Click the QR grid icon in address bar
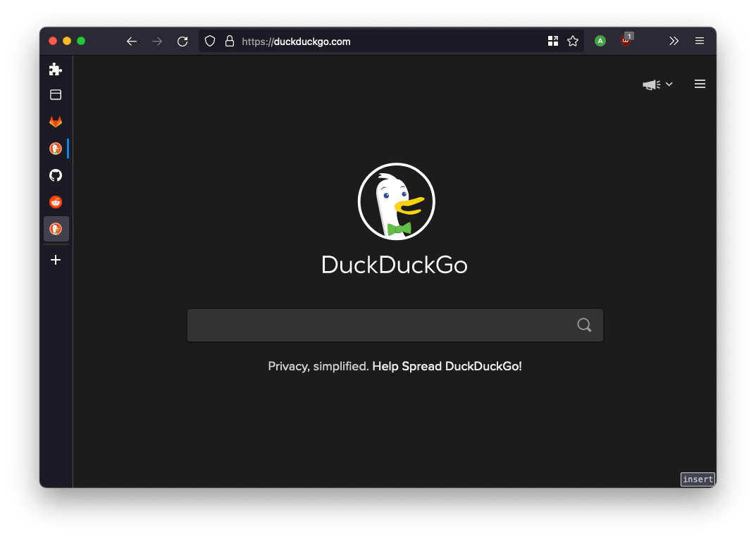Screen dimensions: 756x540 point(553,41)
